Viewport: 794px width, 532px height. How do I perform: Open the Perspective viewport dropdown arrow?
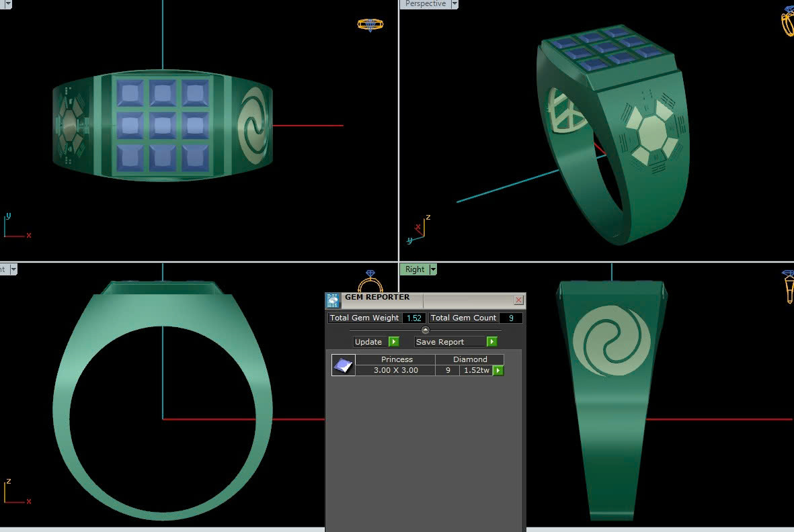tap(454, 4)
